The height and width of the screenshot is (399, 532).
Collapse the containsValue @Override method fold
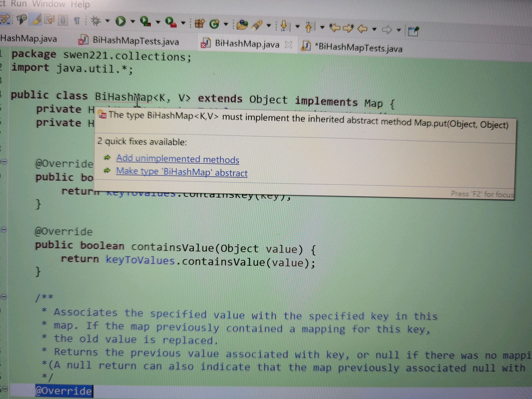[x=4, y=230]
